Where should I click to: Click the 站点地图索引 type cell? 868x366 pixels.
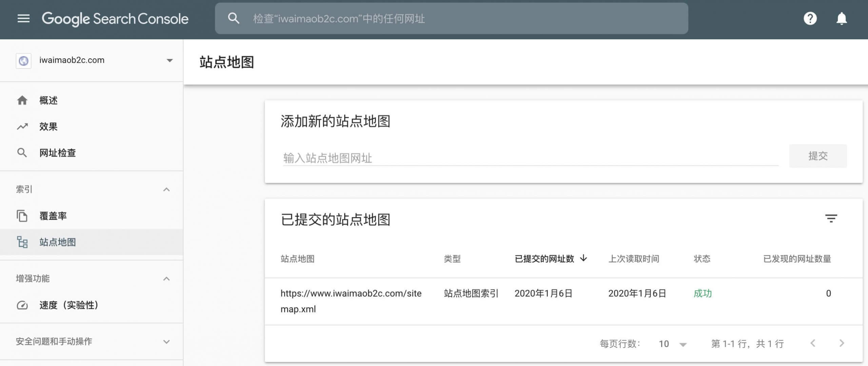pos(471,293)
